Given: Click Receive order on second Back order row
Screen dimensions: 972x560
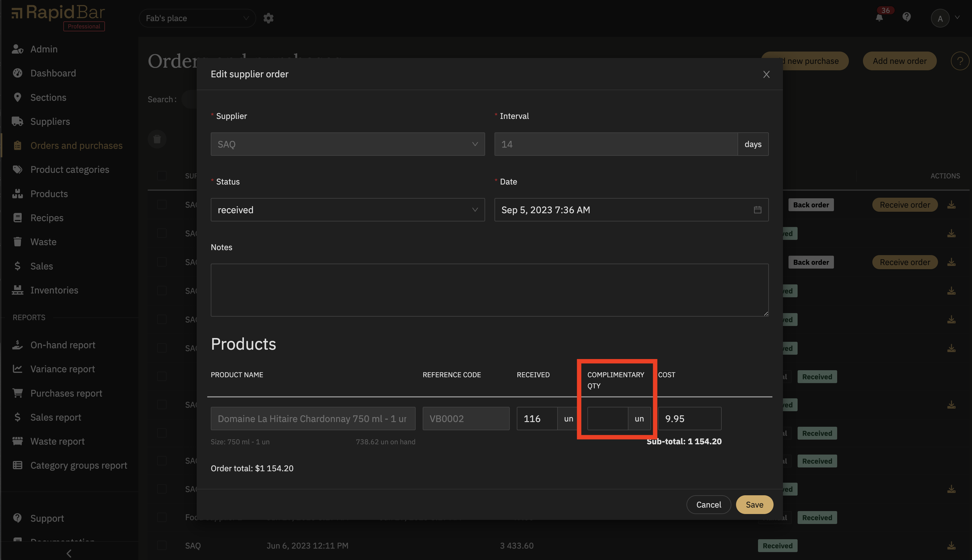Looking at the screenshot, I should (x=905, y=262).
